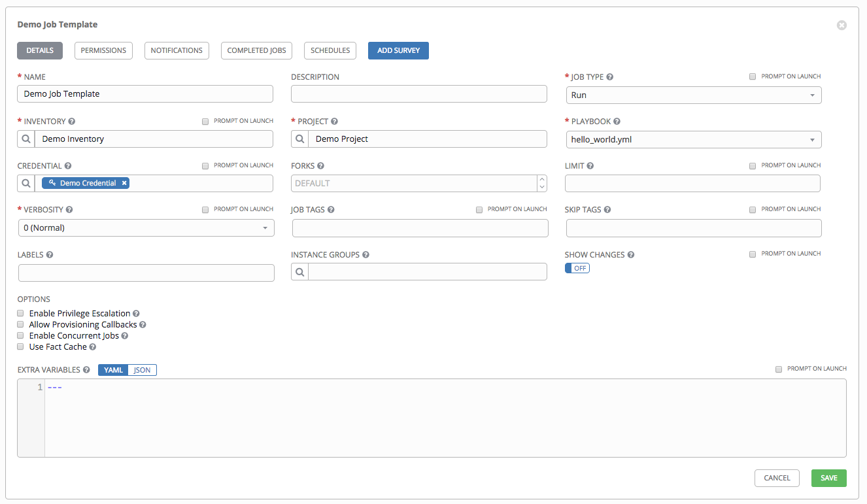Close the Demo Job Template panel
The width and height of the screenshot is (867, 504).
841,25
